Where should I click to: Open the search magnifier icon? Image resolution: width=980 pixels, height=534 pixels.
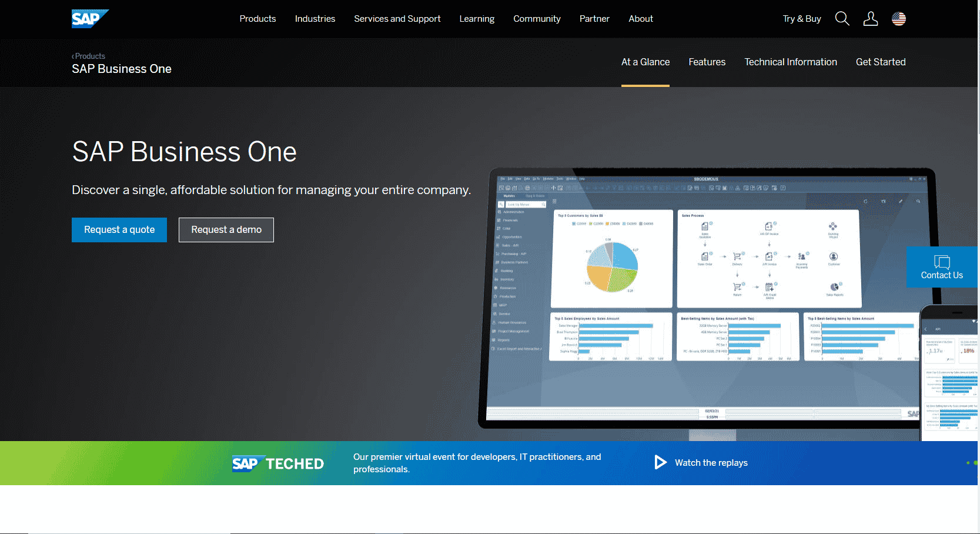coord(842,19)
